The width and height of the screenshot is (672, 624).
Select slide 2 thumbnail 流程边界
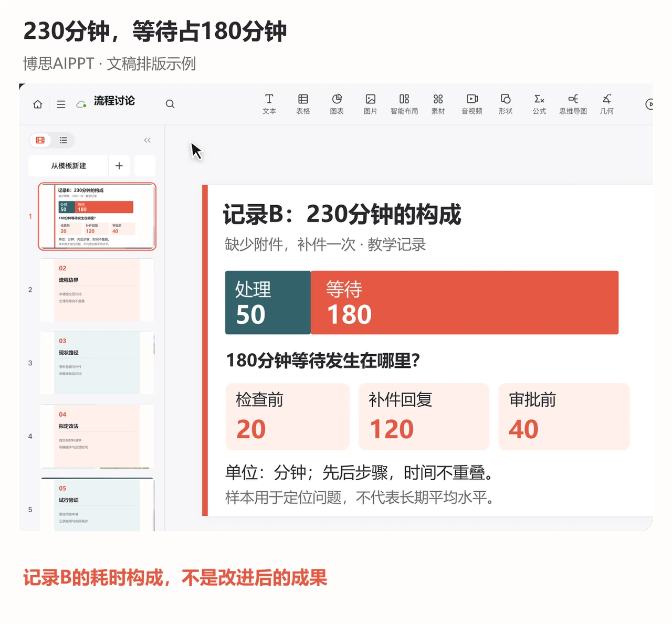coord(97,290)
